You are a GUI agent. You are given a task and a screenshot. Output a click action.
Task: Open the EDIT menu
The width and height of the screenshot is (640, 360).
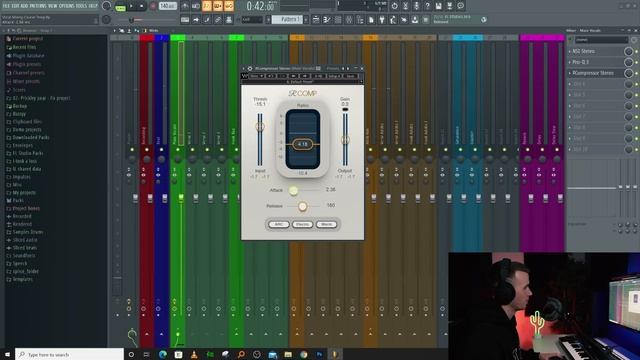pyautogui.click(x=15, y=6)
